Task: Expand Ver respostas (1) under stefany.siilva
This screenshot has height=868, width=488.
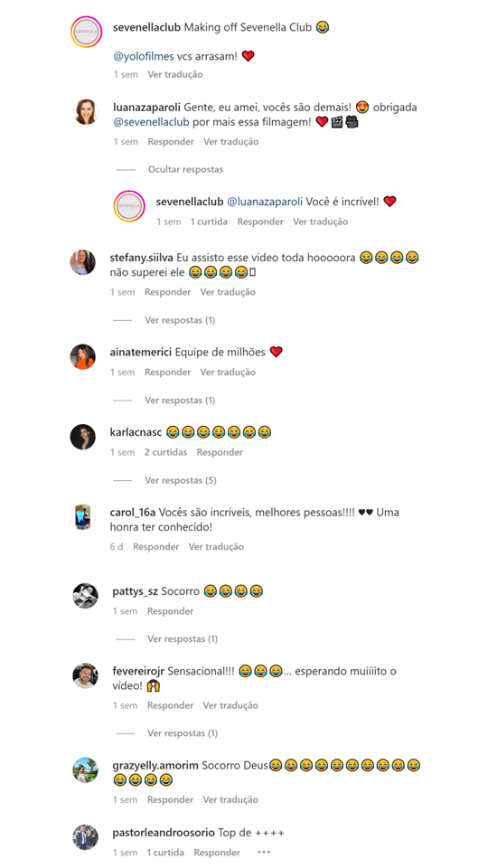Action: coord(180,320)
